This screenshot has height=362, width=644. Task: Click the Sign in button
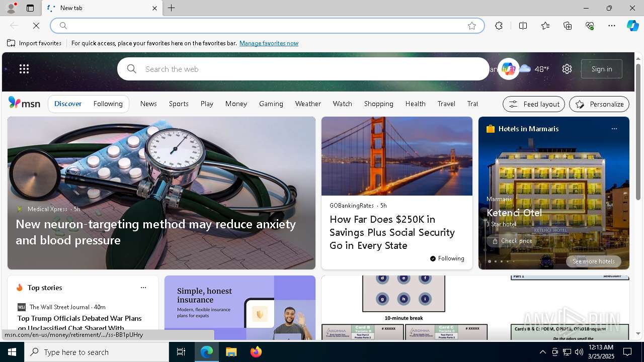(x=602, y=69)
